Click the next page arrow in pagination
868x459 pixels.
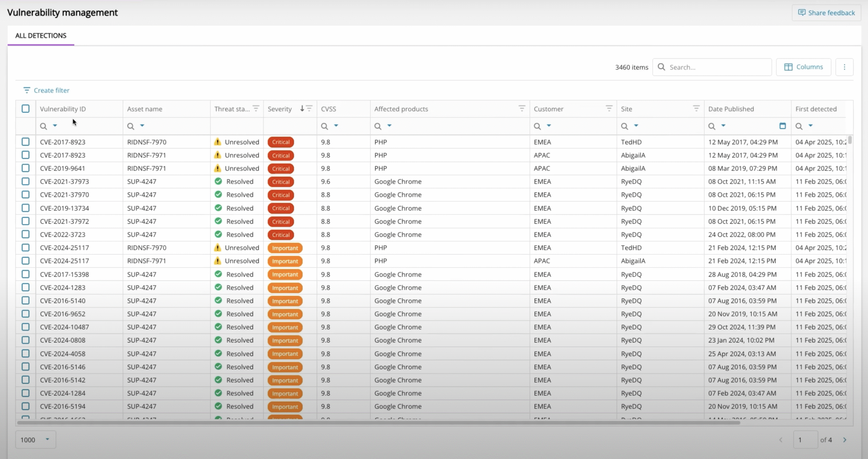point(845,440)
